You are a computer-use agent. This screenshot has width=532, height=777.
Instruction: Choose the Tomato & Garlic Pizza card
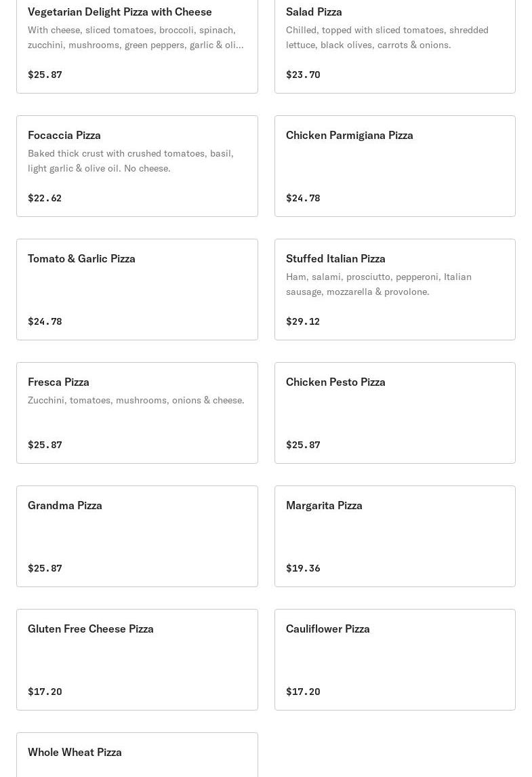(137, 290)
